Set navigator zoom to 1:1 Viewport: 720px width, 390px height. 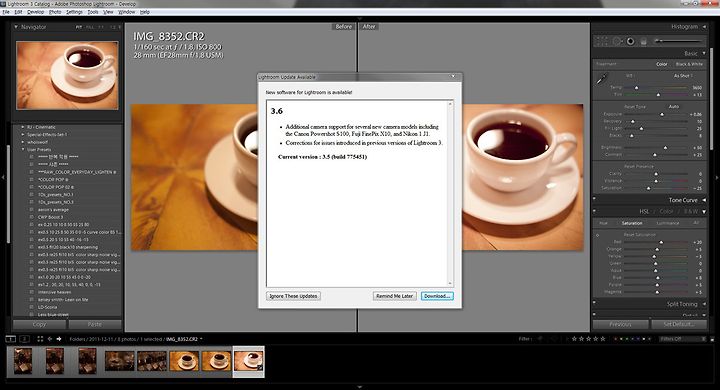click(101, 27)
